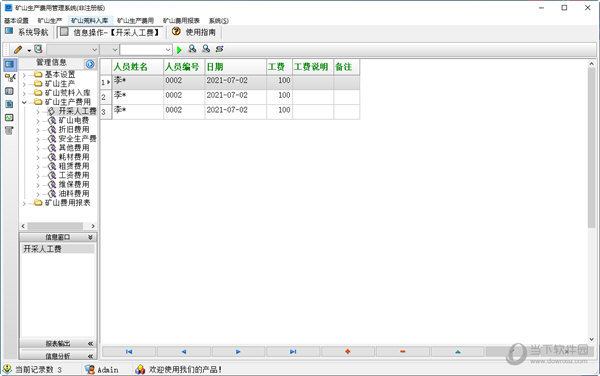This screenshot has height=376, width=600.
Task: Select 耗材费用 in the tree
Action: [x=74, y=157]
